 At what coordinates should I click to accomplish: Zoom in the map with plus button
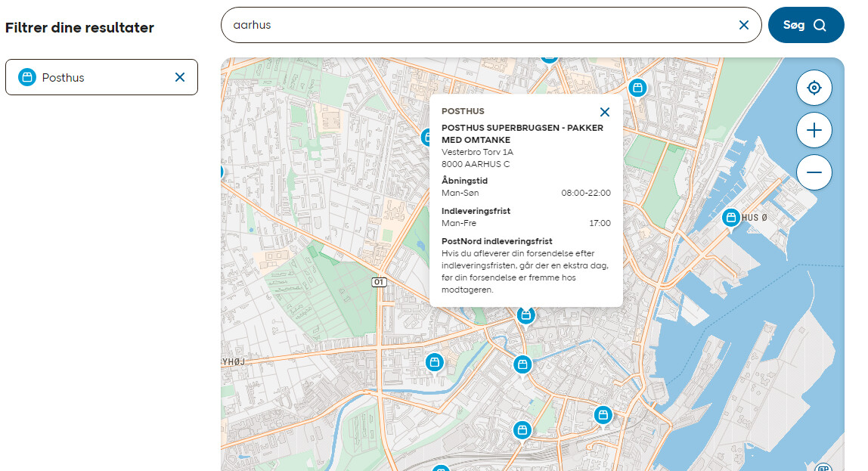[814, 130]
